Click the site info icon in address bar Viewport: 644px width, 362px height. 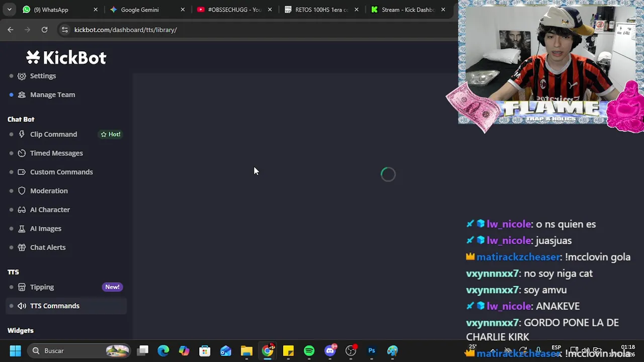(64, 30)
